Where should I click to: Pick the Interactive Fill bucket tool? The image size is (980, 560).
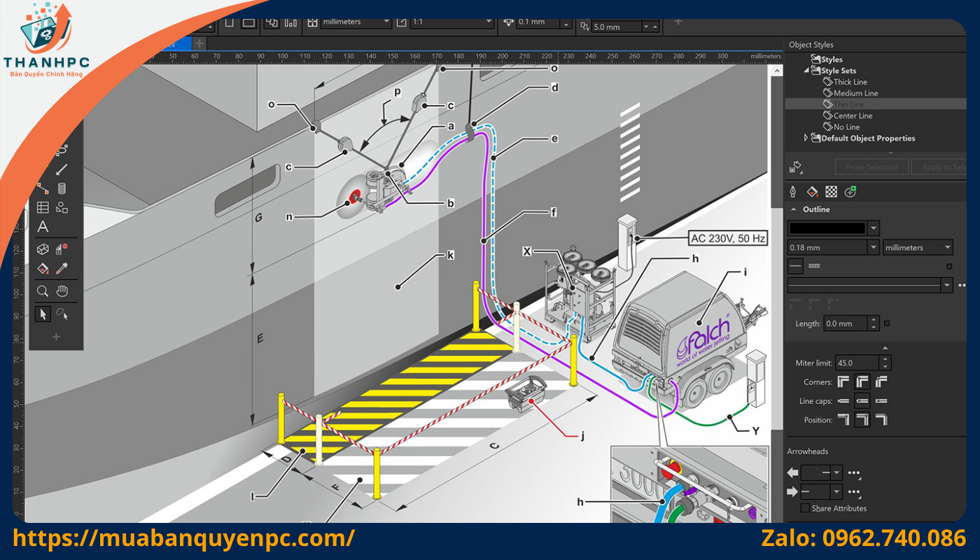point(43,269)
